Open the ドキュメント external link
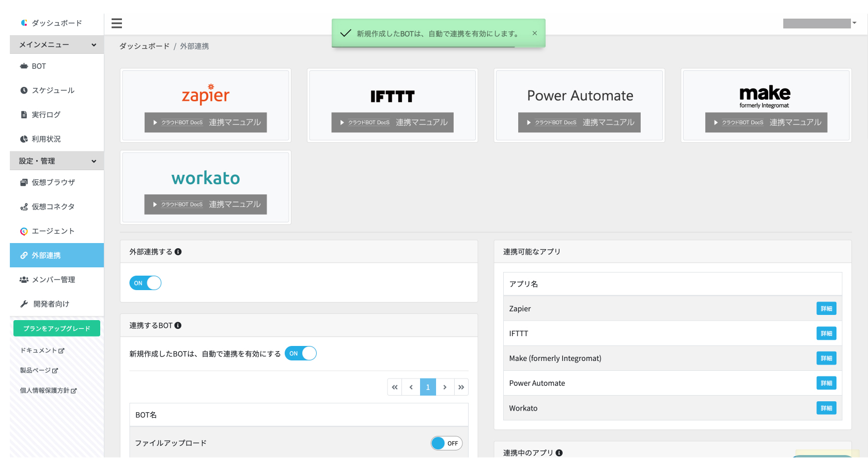This screenshot has width=868, height=468. point(42,351)
